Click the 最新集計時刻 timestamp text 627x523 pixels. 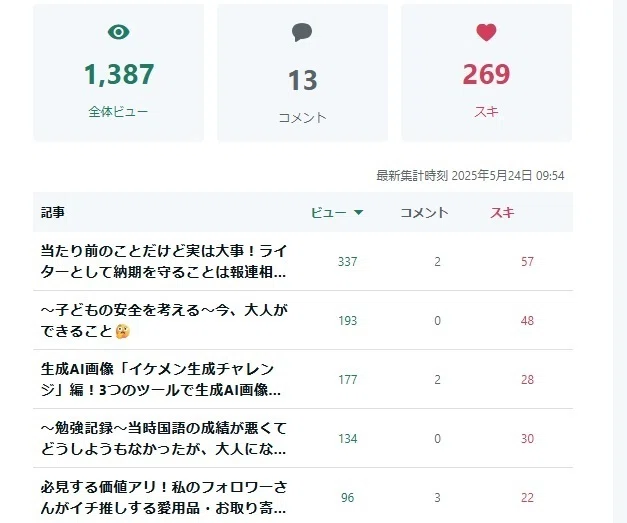[x=470, y=176]
